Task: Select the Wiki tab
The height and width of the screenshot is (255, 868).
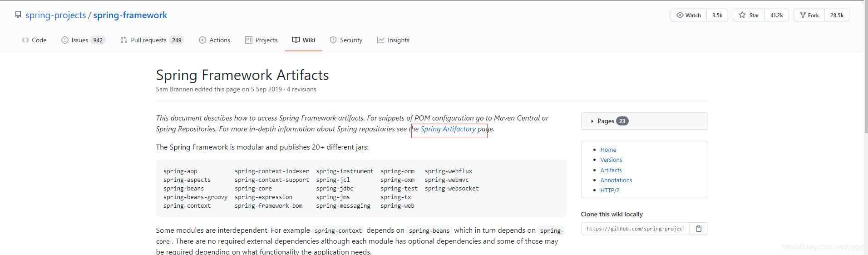Action: (304, 40)
